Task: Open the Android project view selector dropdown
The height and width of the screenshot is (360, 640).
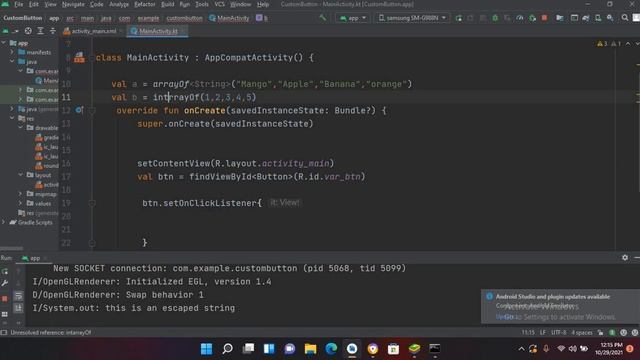Action: (11, 31)
